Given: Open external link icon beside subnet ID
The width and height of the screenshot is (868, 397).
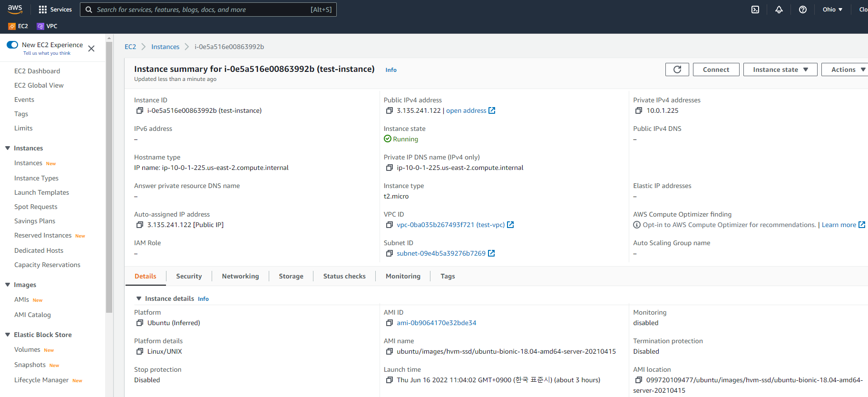Looking at the screenshot, I should click(492, 253).
